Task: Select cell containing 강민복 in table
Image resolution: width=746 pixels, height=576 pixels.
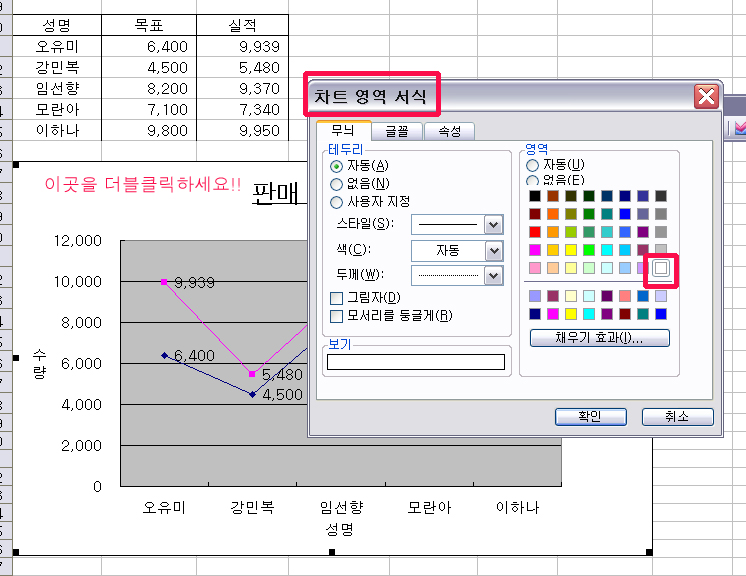Action: (x=57, y=67)
